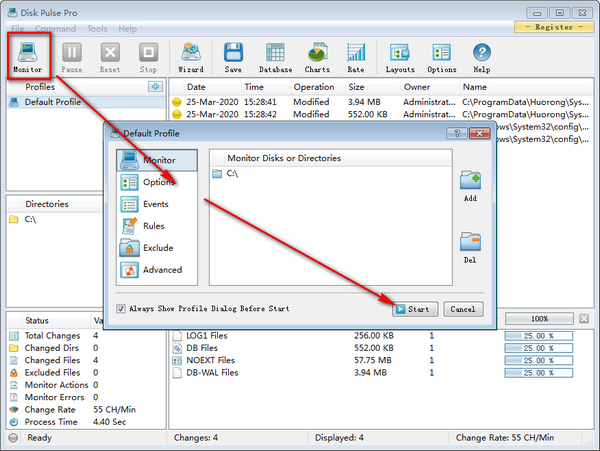Click the Save toolbar icon
This screenshot has width=600, height=451.
click(x=233, y=57)
